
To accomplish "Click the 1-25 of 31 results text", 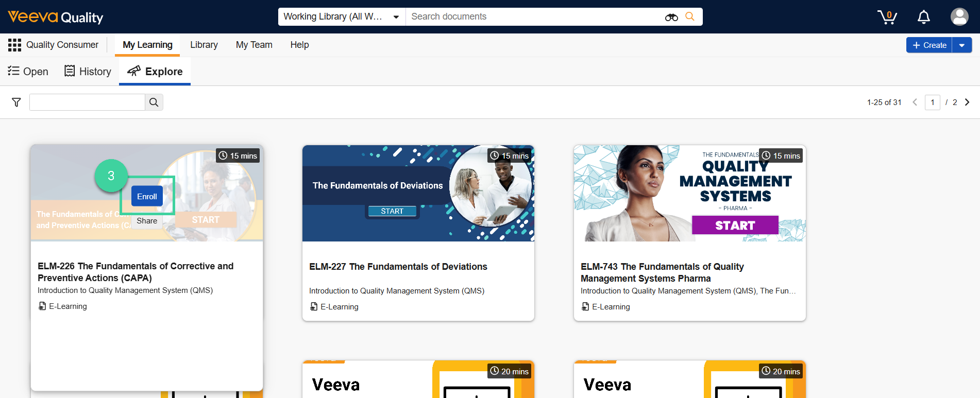I will 884,102.
